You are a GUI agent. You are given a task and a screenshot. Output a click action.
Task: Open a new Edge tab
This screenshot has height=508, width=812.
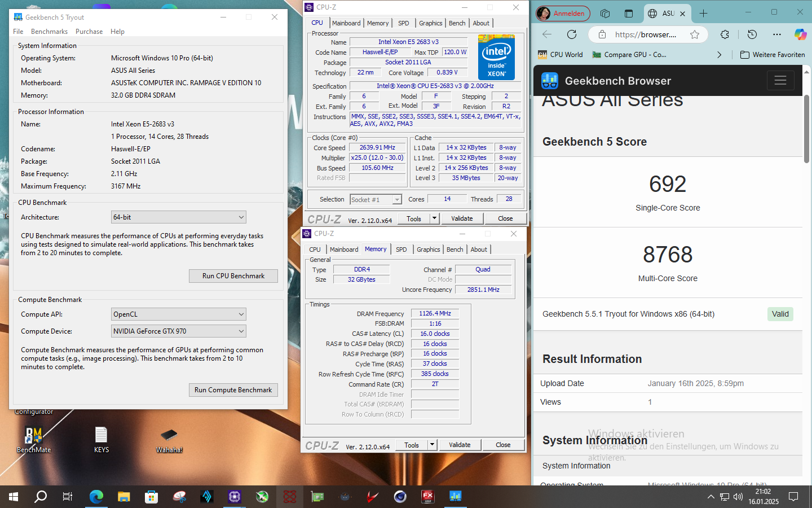tap(703, 13)
